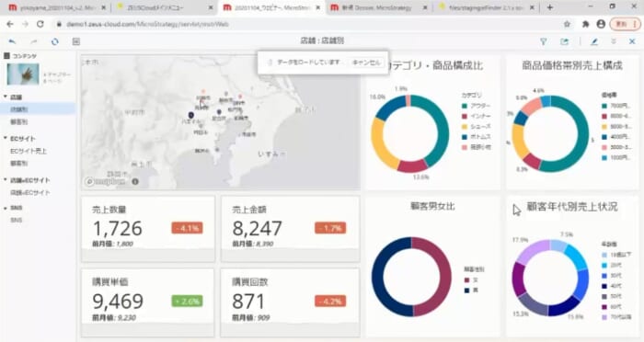
Task: Open the ECサイト売上 page
Action: 29,151
